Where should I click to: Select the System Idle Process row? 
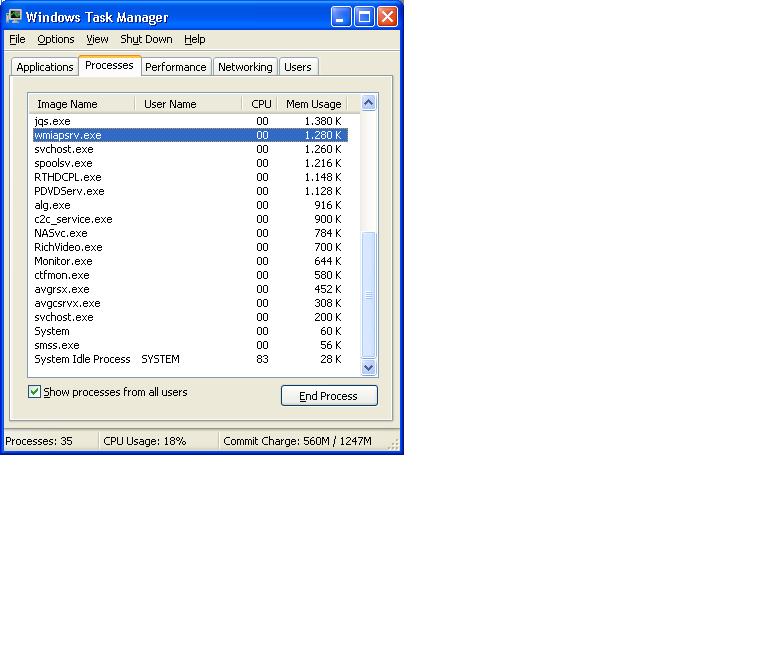point(190,360)
